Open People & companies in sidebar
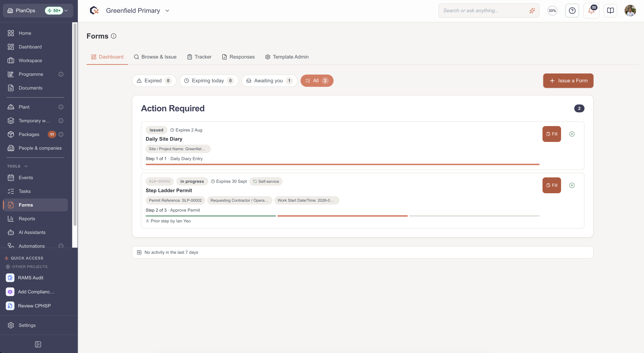 pos(35,148)
